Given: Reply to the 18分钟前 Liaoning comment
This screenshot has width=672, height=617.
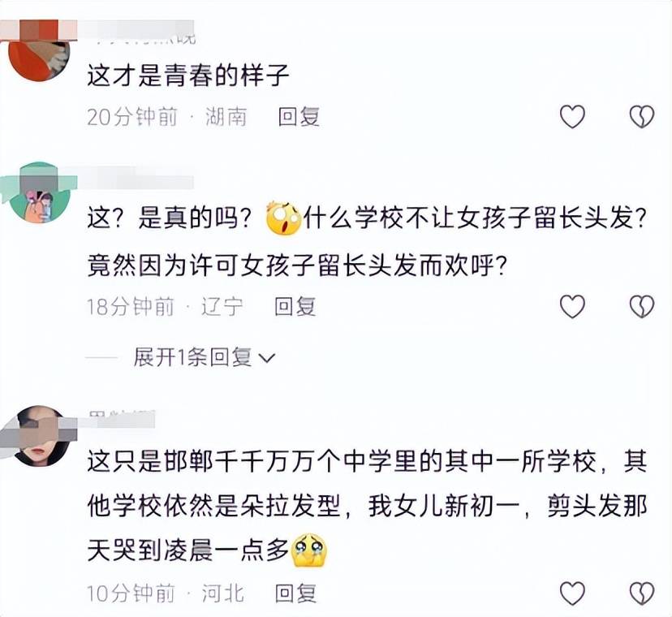Looking at the screenshot, I should pyautogui.click(x=295, y=306).
